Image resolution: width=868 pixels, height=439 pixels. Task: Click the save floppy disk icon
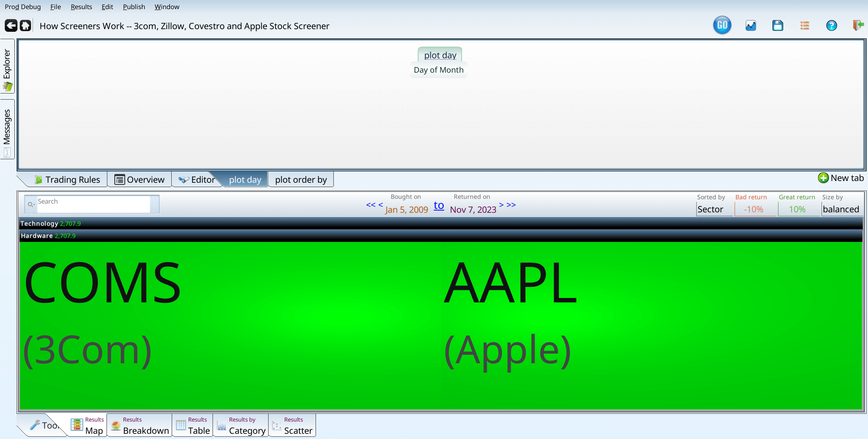(x=778, y=26)
